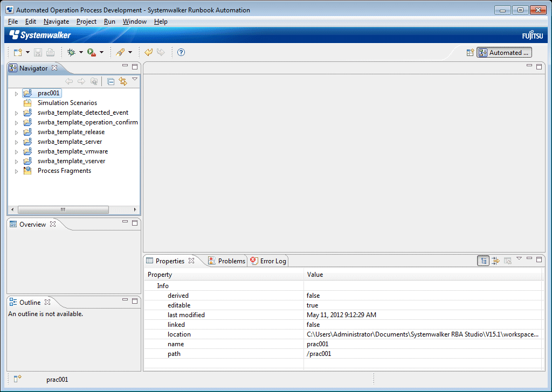Open Help with the question mark icon

[x=181, y=52]
